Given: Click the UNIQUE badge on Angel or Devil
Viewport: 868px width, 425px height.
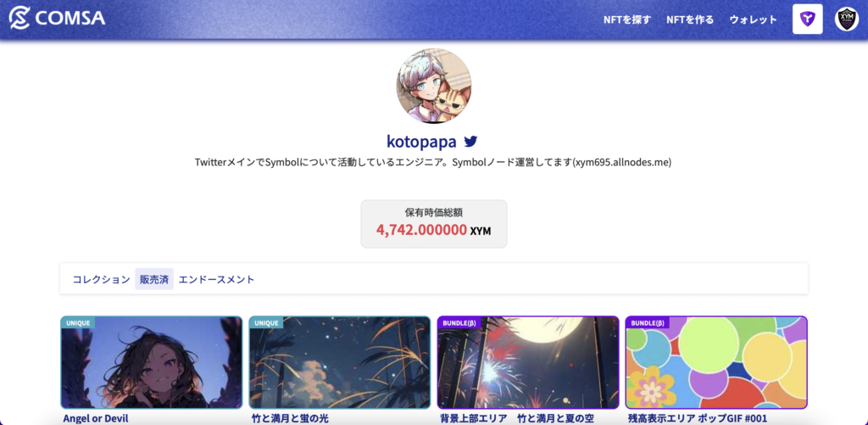Looking at the screenshot, I should (77, 322).
